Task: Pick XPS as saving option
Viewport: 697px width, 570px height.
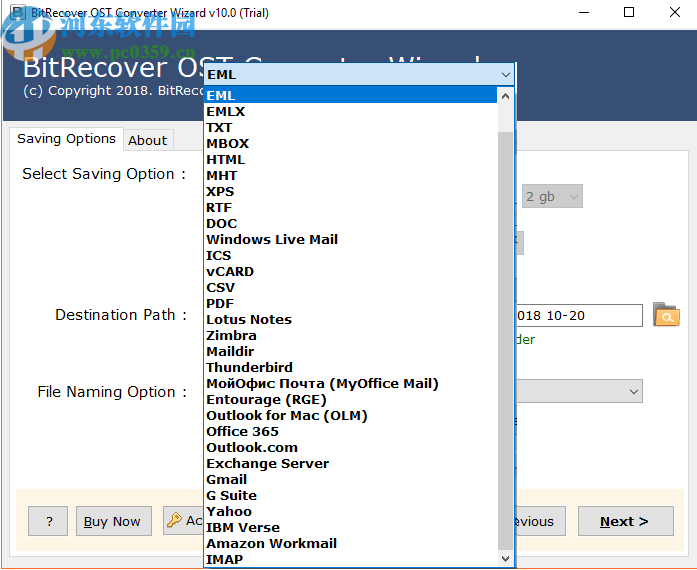Action: [350, 191]
